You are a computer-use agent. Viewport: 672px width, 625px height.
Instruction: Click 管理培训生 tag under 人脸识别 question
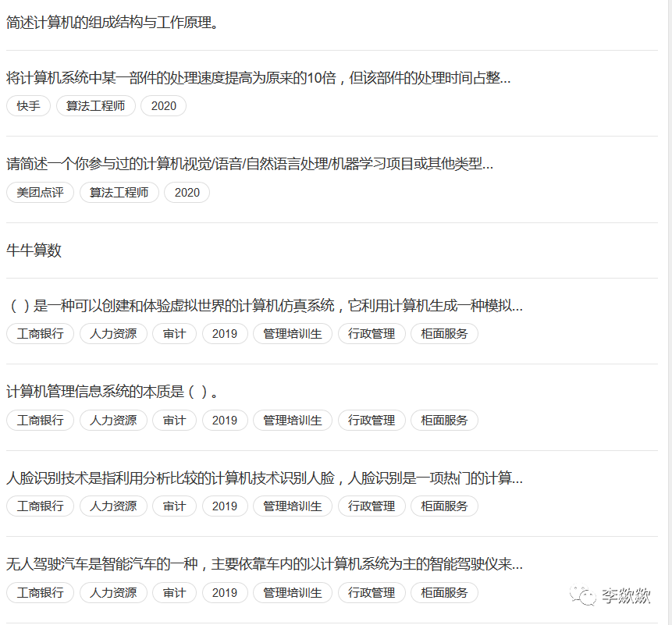click(x=292, y=506)
